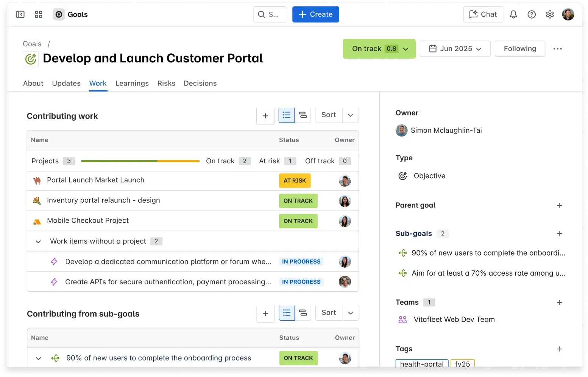Switch sub-goals section to timeline view
The image size is (588, 377).
click(x=303, y=313)
